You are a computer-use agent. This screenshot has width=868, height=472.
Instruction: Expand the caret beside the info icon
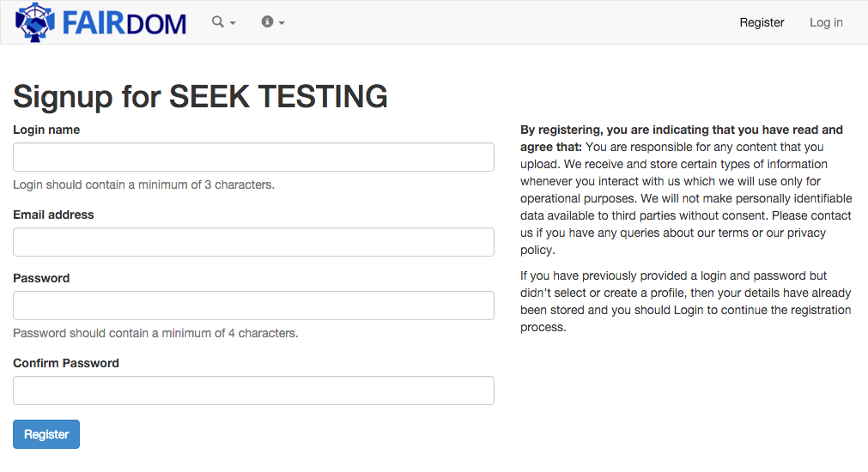point(282,23)
